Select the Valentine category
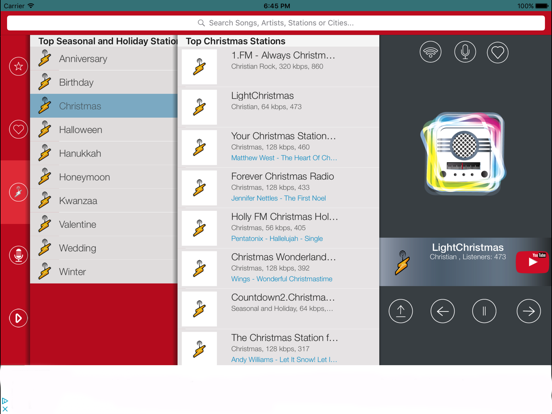Viewport: 552px width, 414px height. pyautogui.click(x=104, y=224)
